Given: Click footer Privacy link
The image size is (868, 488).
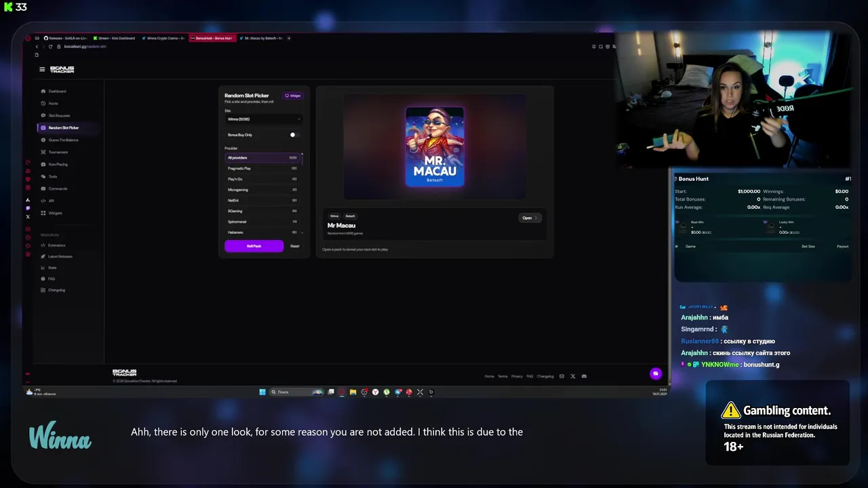Looking at the screenshot, I should pyautogui.click(x=517, y=376).
